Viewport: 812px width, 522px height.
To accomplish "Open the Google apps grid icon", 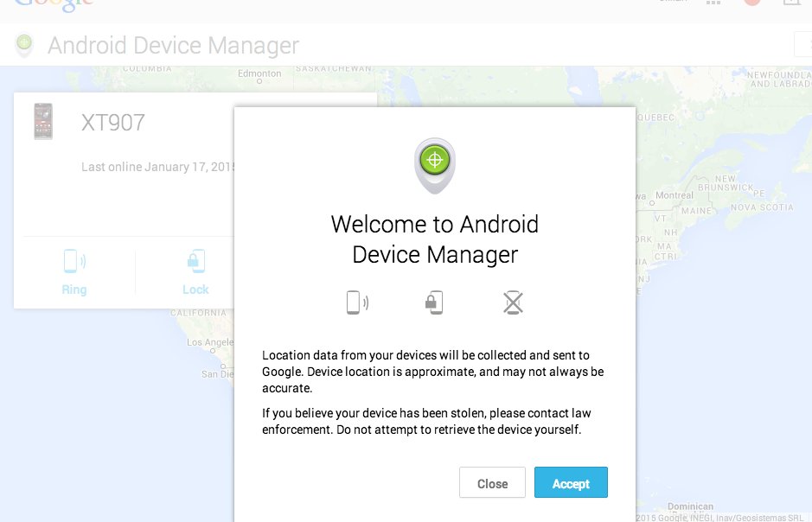I will point(713,3).
